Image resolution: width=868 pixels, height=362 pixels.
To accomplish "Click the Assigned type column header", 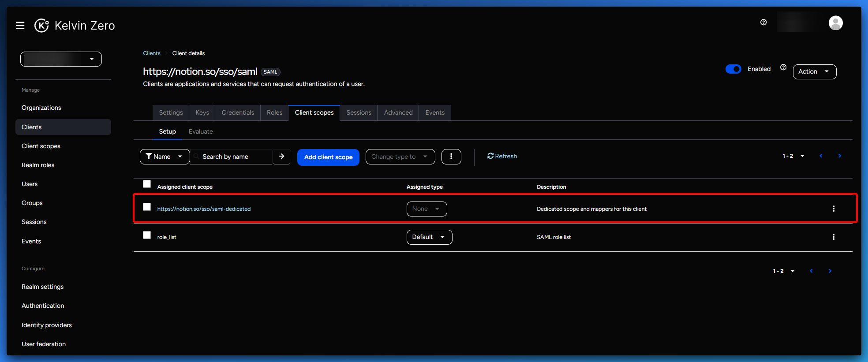I will click(424, 187).
